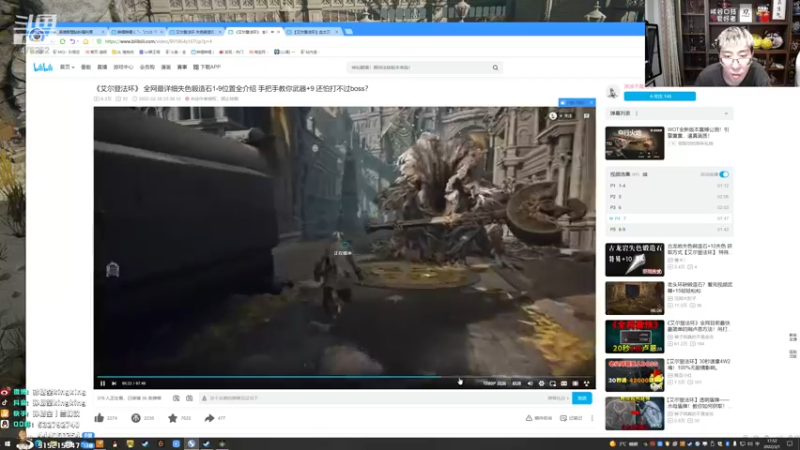The image size is (800, 450).
Task: Switch to web fullscreen mode
Action: point(575,383)
